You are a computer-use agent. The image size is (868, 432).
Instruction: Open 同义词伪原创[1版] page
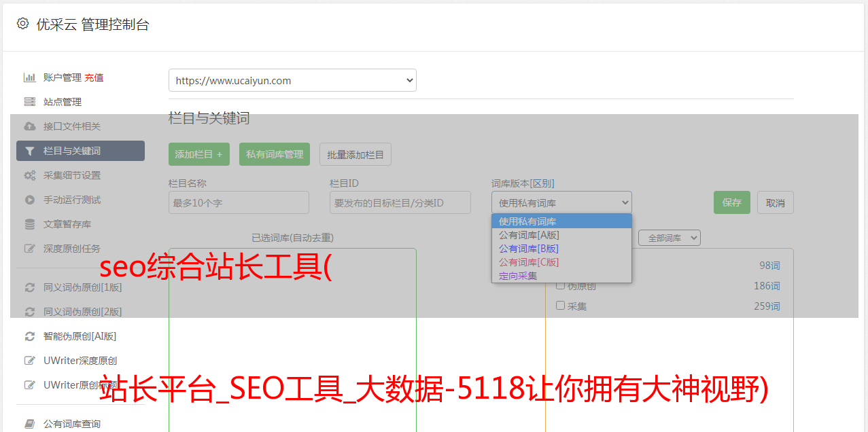83,287
